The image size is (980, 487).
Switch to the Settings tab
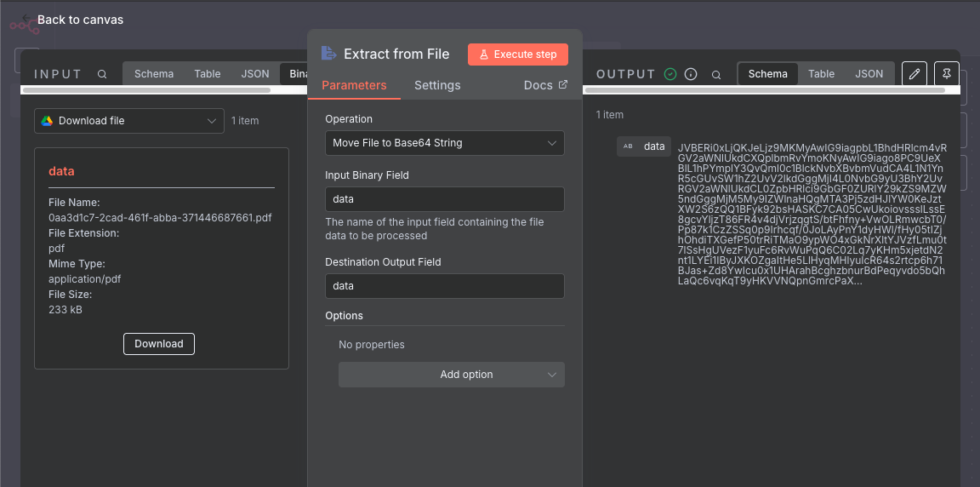point(437,85)
